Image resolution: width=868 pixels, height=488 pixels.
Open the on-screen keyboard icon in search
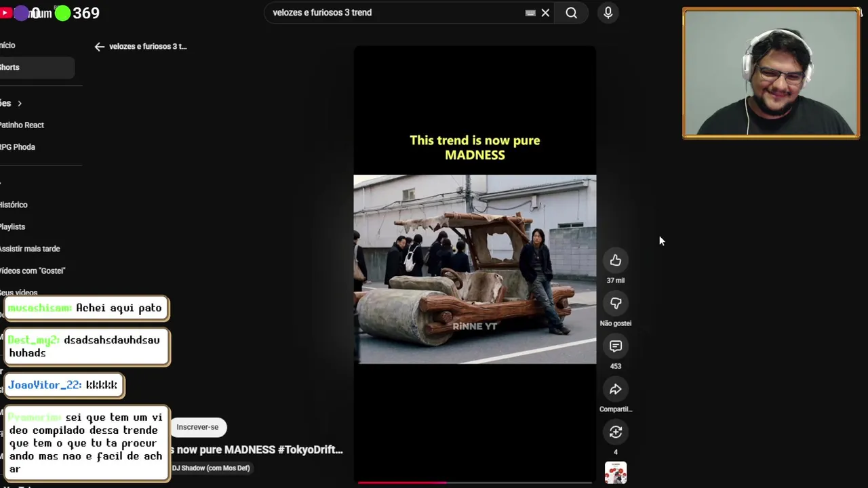tap(530, 13)
